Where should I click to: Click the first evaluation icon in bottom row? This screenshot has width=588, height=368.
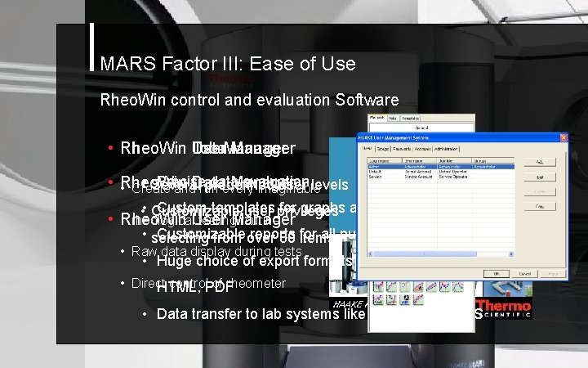coord(378,299)
